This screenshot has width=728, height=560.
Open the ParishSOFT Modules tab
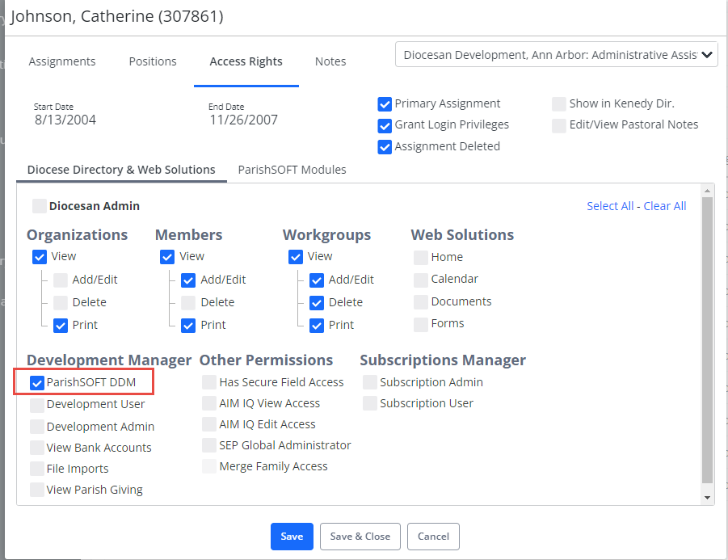pos(292,170)
